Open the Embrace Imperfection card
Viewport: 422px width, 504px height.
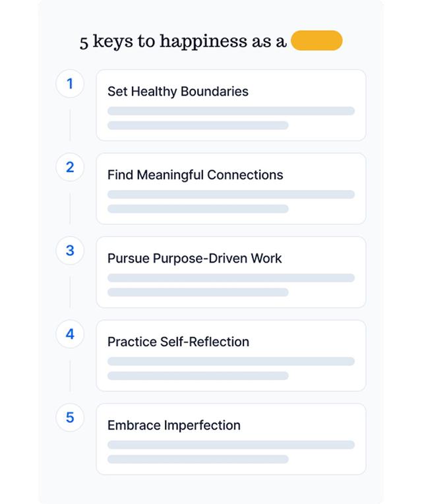(x=231, y=439)
